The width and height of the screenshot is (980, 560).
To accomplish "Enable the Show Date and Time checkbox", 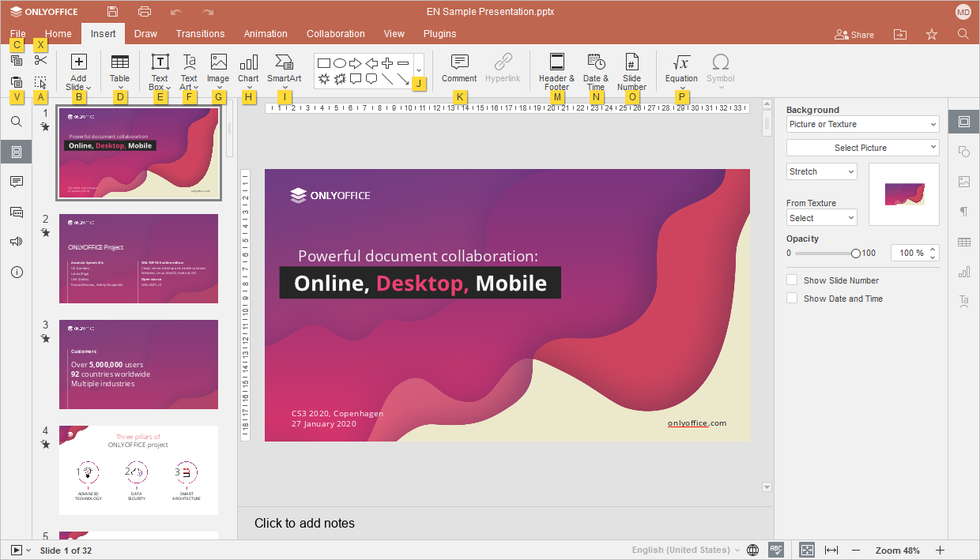I will tap(792, 299).
